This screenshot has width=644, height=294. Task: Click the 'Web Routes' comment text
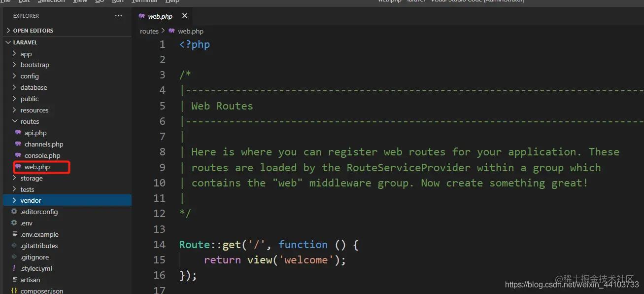[222, 106]
